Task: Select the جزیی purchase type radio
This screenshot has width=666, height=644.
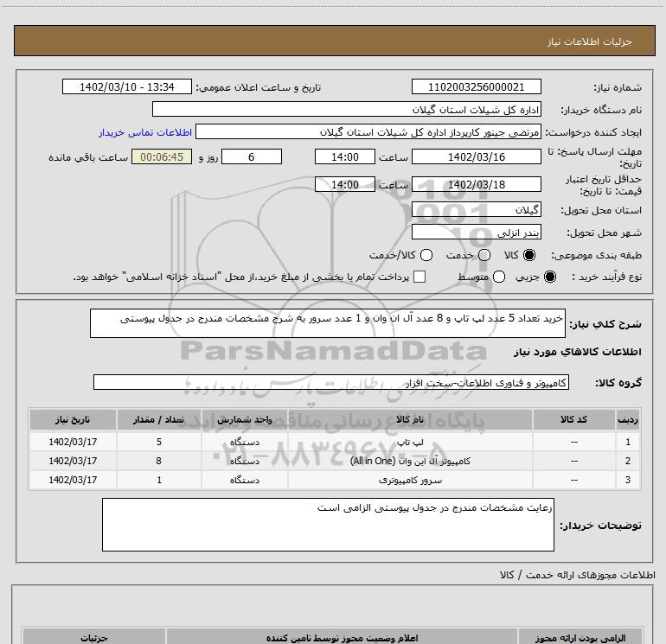Action: coord(549,277)
